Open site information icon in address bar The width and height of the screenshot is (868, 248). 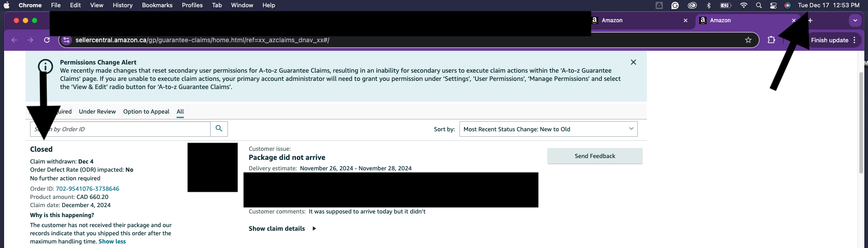(66, 40)
